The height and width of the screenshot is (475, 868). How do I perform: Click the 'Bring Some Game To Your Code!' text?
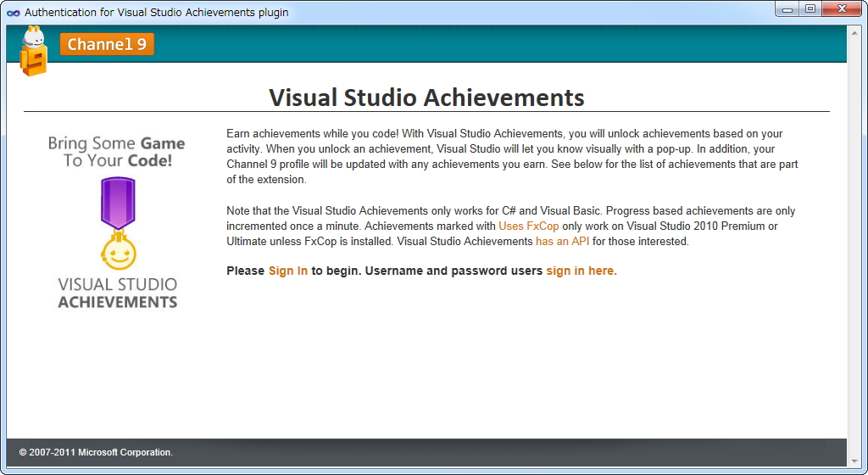pyautogui.click(x=117, y=152)
